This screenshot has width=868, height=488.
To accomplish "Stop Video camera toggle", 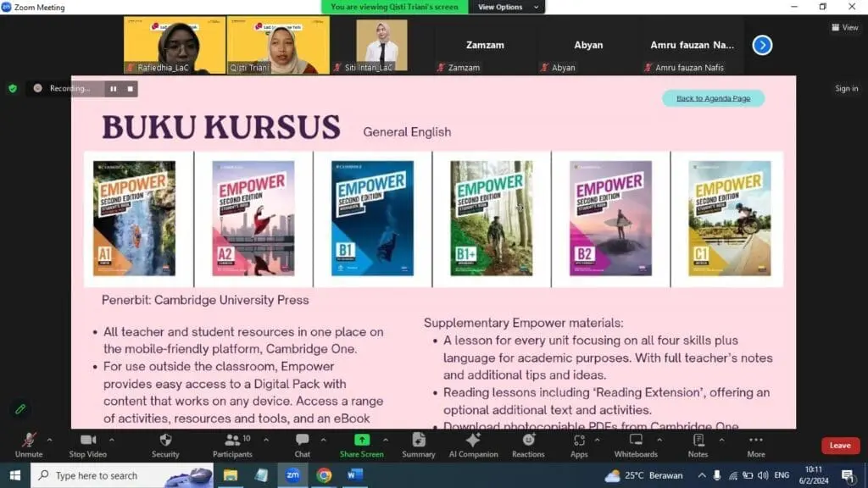I will tap(88, 441).
